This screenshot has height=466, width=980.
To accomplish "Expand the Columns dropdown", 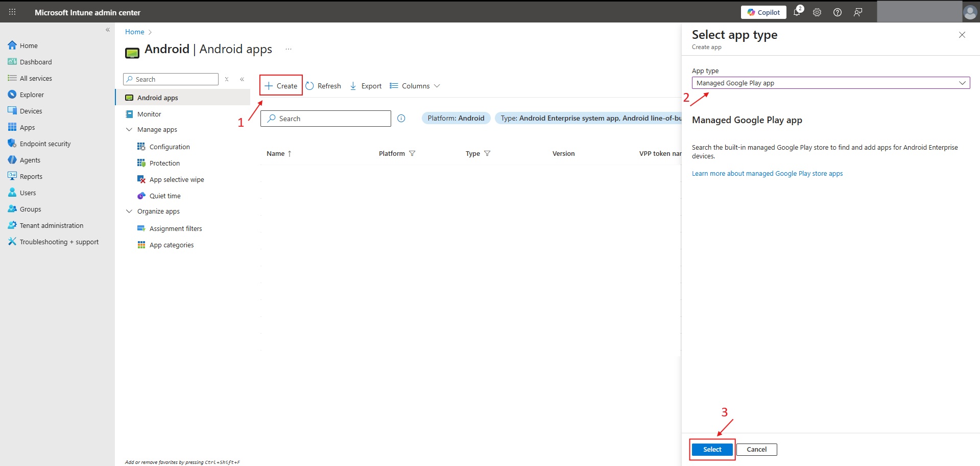I will pos(415,86).
